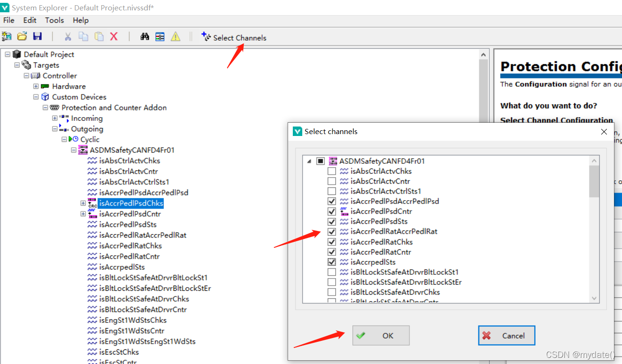Image resolution: width=622 pixels, height=364 pixels.
Task: Uncheck the isAccrPedlRatAccrPedlRat checkbox
Action: (332, 231)
